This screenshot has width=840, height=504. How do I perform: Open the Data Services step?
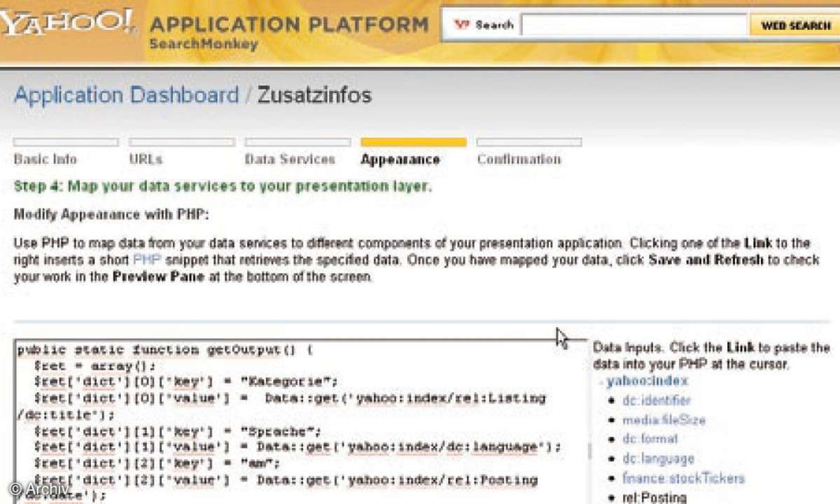(x=290, y=159)
